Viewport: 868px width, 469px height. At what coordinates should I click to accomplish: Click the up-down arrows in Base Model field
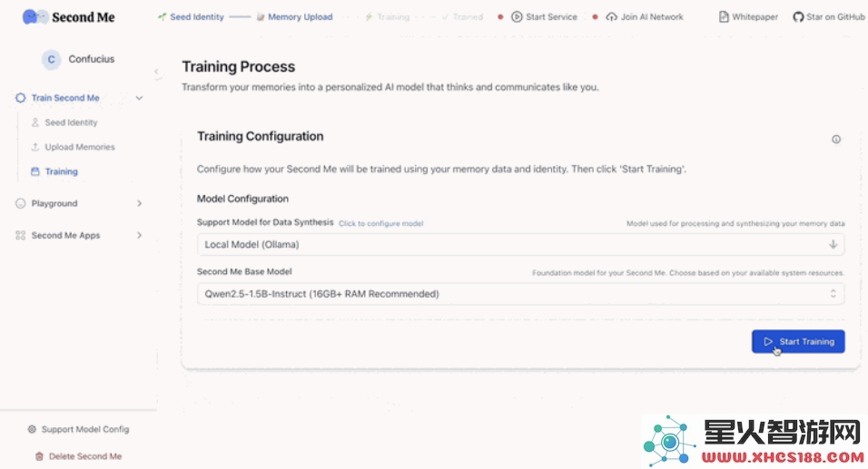[x=833, y=294]
